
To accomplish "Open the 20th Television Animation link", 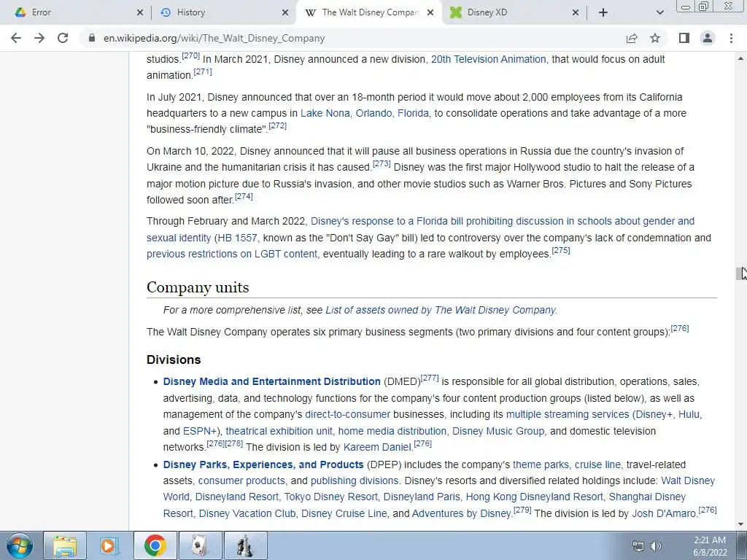I will tap(488, 60).
